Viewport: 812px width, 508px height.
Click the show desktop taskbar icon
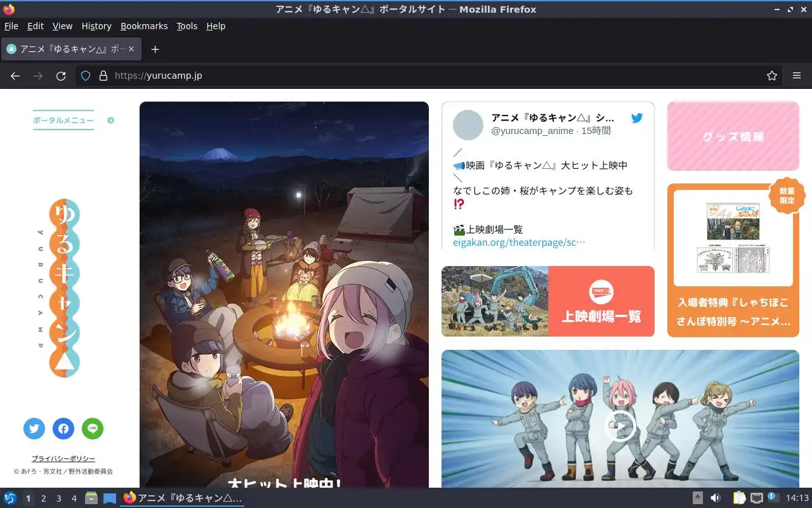click(110, 498)
